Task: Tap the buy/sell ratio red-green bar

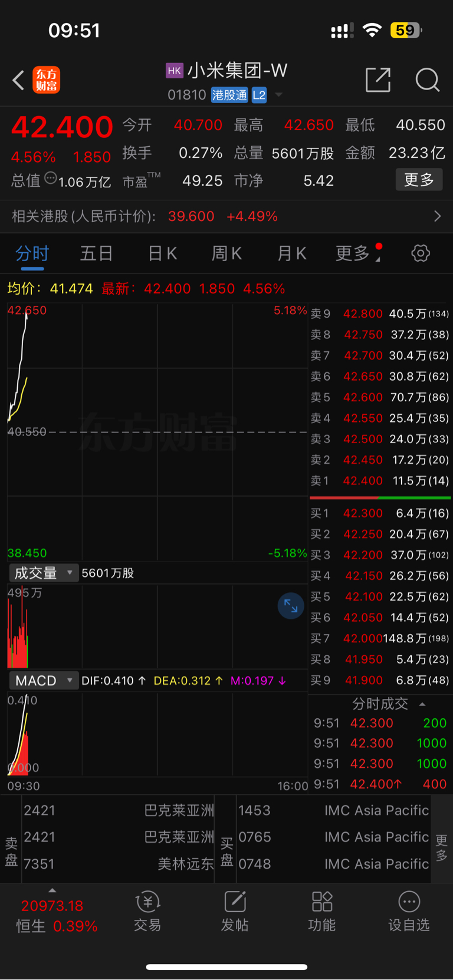Action: [x=380, y=498]
